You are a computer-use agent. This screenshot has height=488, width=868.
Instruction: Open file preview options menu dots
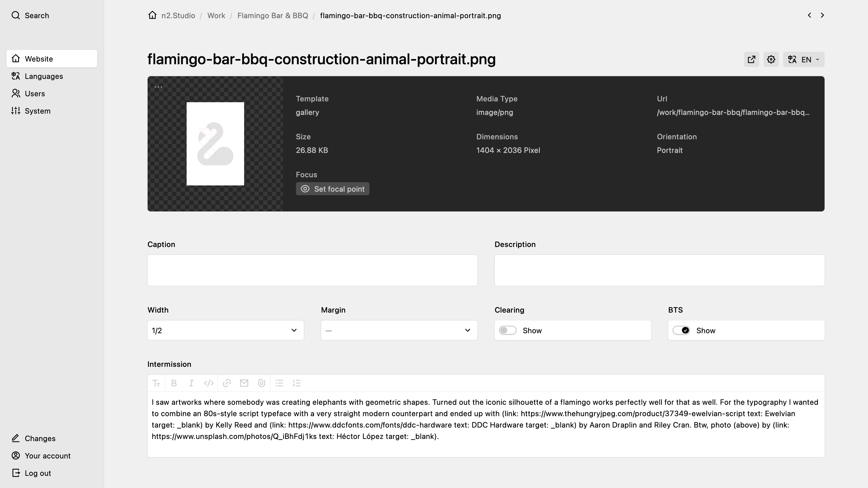pos(158,87)
